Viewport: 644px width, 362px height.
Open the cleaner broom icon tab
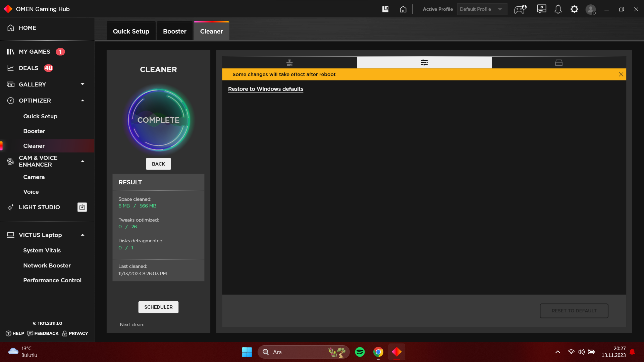(289, 63)
